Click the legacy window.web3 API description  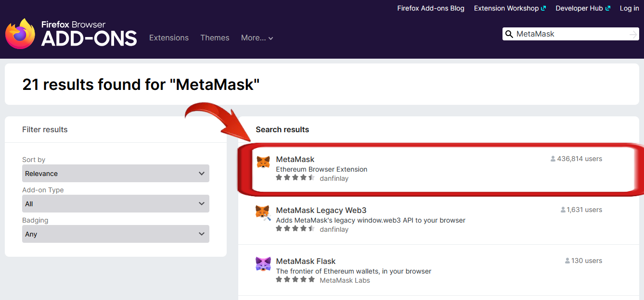(371, 220)
